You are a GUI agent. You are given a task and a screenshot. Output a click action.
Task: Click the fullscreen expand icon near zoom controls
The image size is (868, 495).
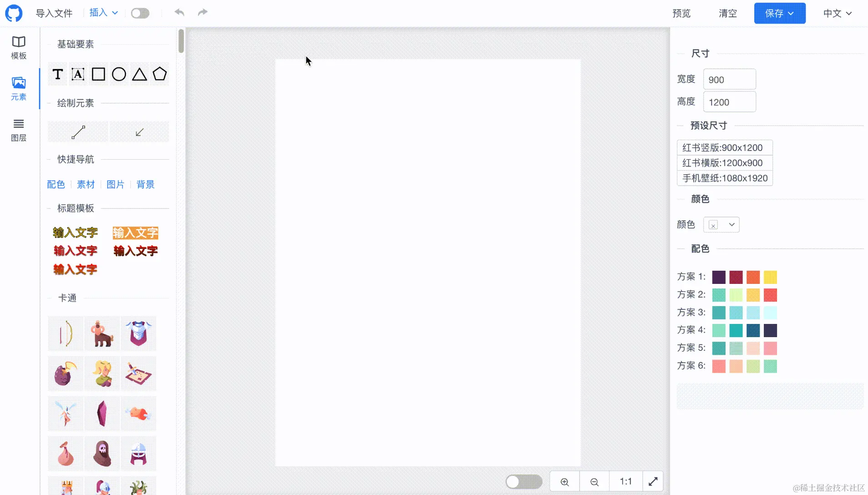click(653, 481)
